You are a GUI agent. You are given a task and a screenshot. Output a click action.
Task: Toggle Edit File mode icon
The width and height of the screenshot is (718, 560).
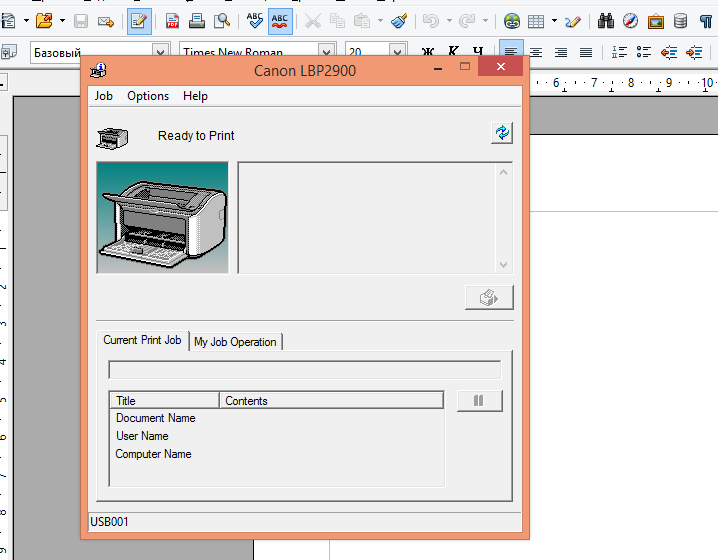[139, 21]
